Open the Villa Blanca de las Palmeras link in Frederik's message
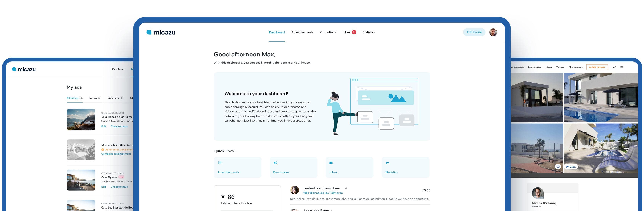The height and width of the screenshot is (211, 644). tap(323, 193)
